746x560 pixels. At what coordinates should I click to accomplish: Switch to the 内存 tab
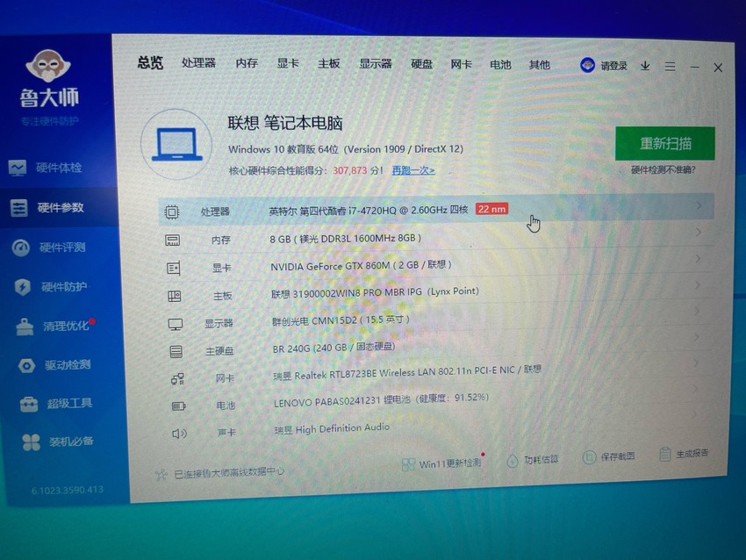coord(247,63)
